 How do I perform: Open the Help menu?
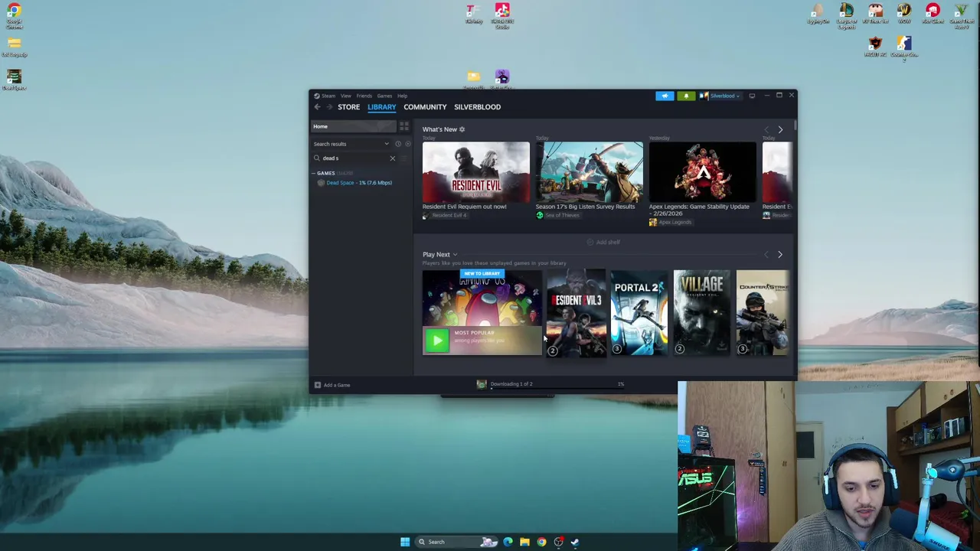[x=402, y=96]
